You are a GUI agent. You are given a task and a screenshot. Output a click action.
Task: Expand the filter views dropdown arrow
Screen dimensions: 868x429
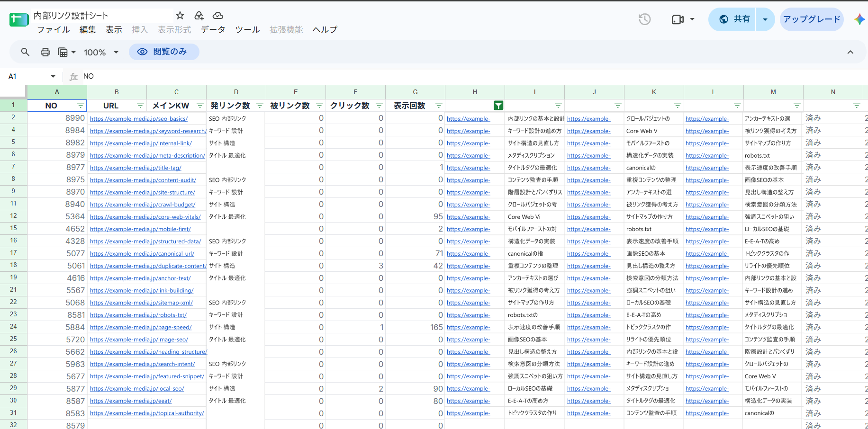(x=73, y=52)
